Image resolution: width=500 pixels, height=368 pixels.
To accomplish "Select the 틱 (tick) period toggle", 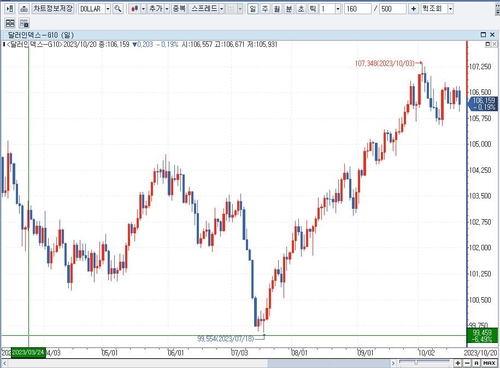I will coord(313,9).
